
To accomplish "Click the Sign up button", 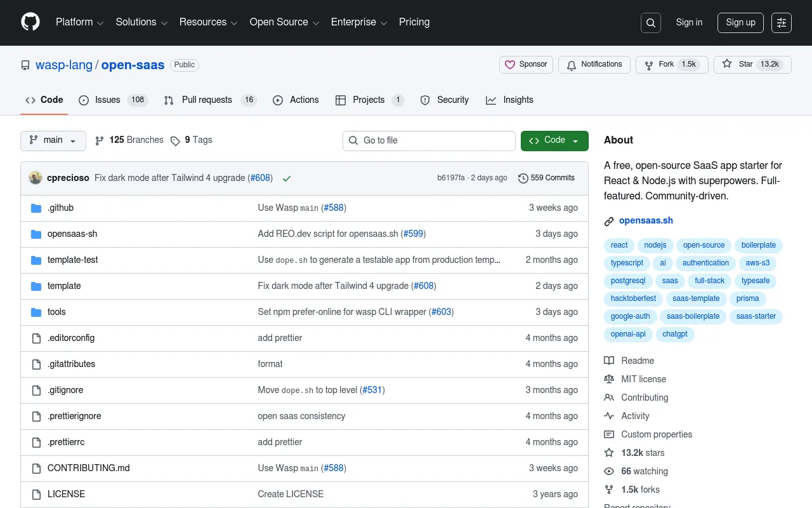I will click(740, 22).
